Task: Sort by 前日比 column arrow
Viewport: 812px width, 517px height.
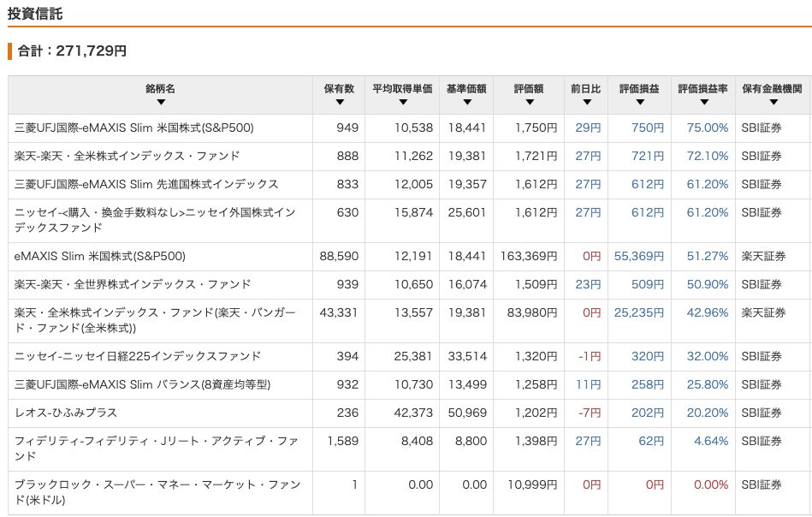Action: pyautogui.click(x=587, y=102)
